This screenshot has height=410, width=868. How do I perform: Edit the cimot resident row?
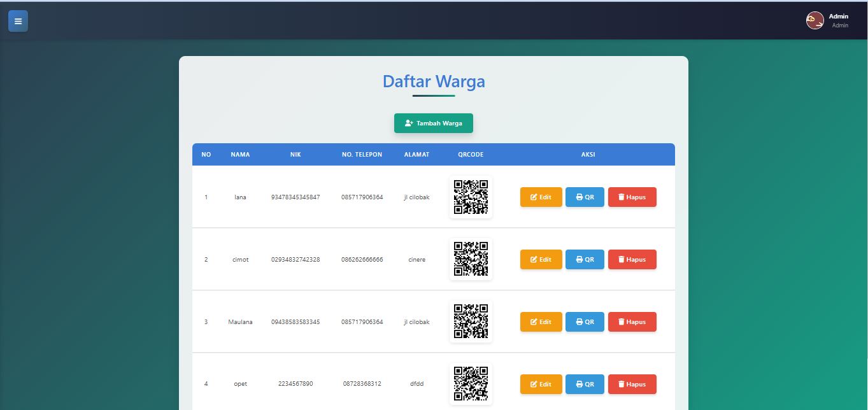coord(541,260)
